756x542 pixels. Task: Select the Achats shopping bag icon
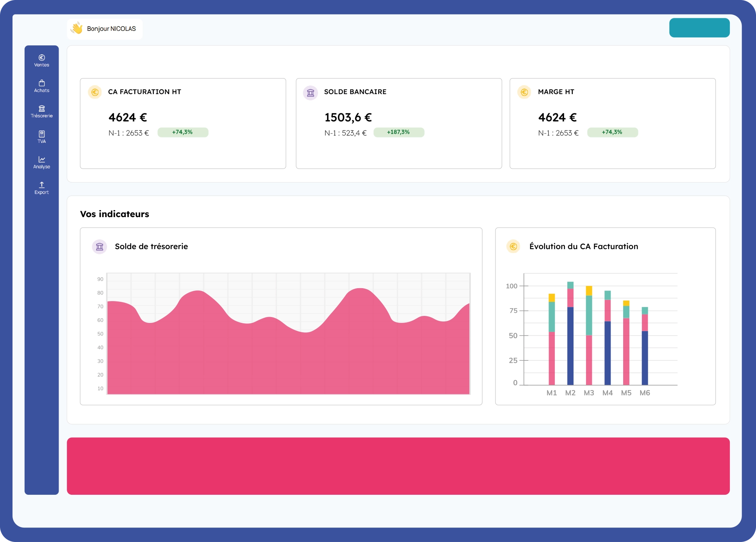pos(42,83)
